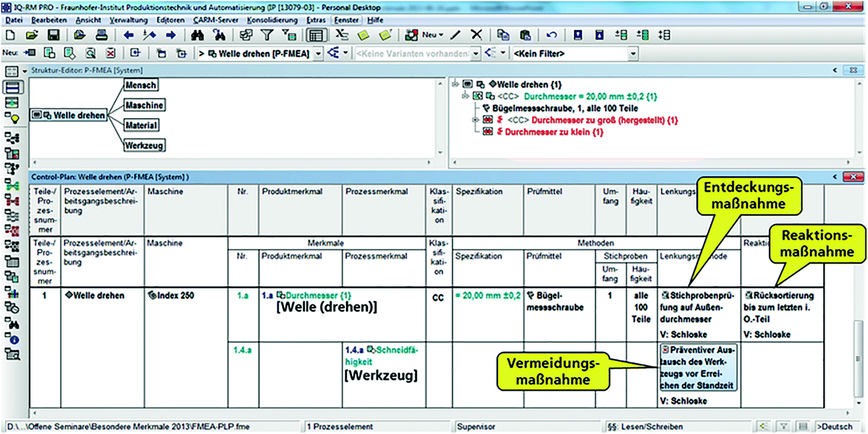The height and width of the screenshot is (434, 868).
Task: Toggle the table view button in toolbar
Action: [x=317, y=35]
